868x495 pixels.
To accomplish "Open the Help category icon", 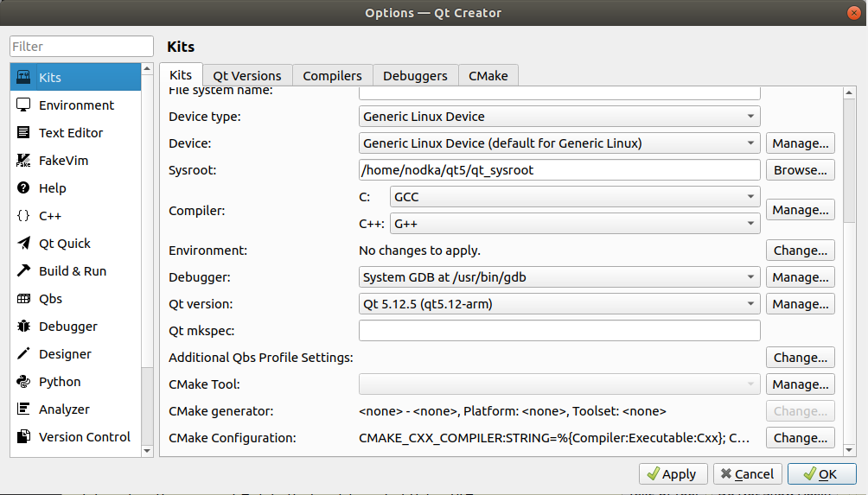I will point(23,188).
